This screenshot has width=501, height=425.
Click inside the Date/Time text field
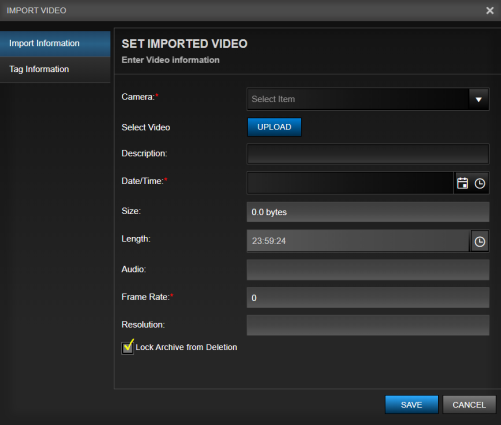click(350, 183)
